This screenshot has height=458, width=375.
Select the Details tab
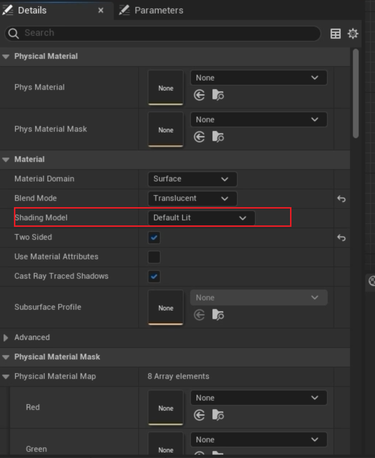pyautogui.click(x=32, y=10)
